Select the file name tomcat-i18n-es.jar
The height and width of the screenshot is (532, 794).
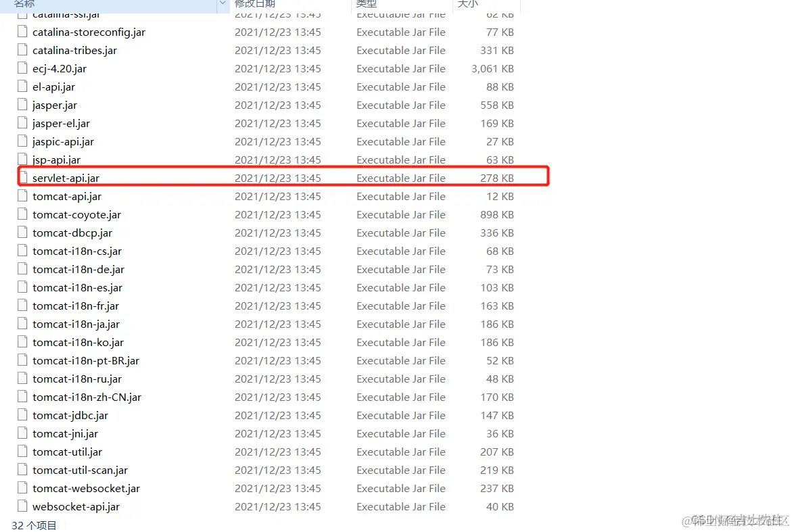point(78,287)
